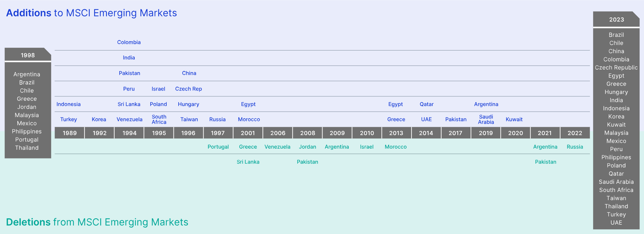Select the 2001 year box
The width and height of the screenshot is (644, 234).
click(248, 133)
